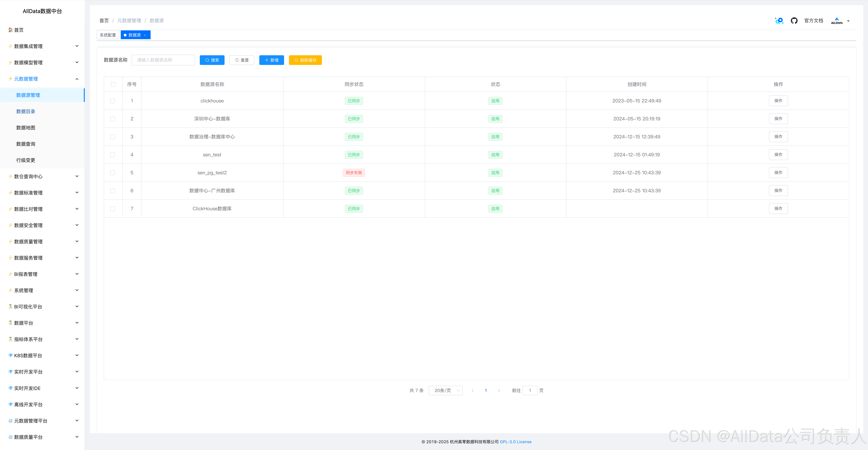868x450 pixels.
Task: Click the blue logo icon beside GitHub
Action: click(x=779, y=21)
